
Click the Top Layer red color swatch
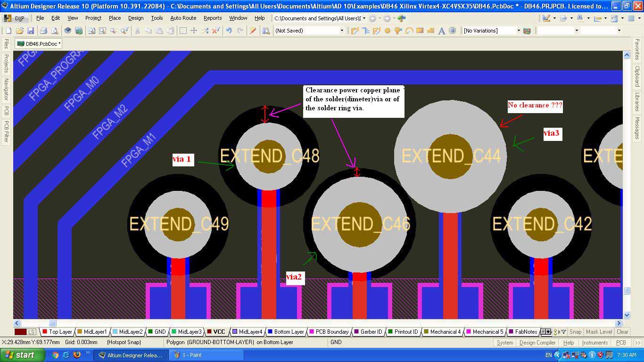44,332
